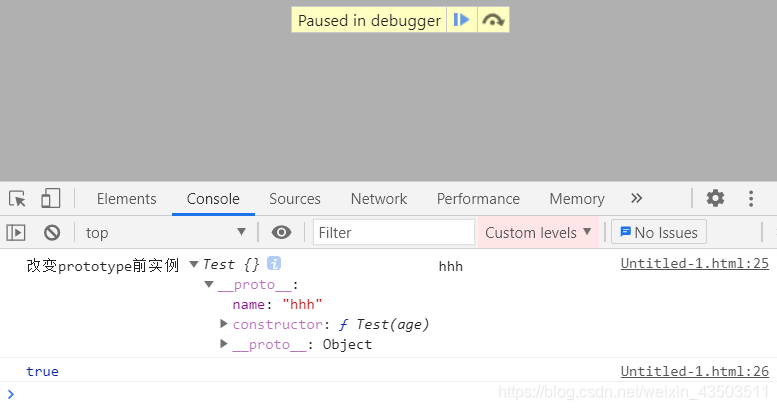Viewport: 777px width, 410px height.
Task: Open the Network tab
Action: (379, 199)
